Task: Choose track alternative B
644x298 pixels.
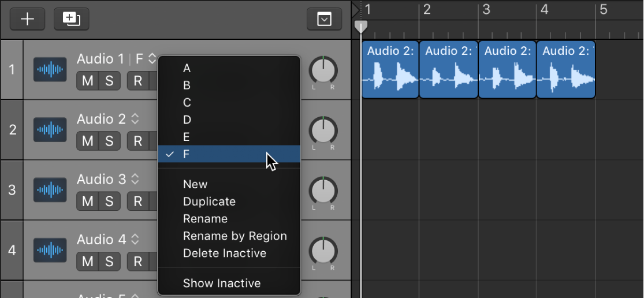Action: (x=229, y=85)
